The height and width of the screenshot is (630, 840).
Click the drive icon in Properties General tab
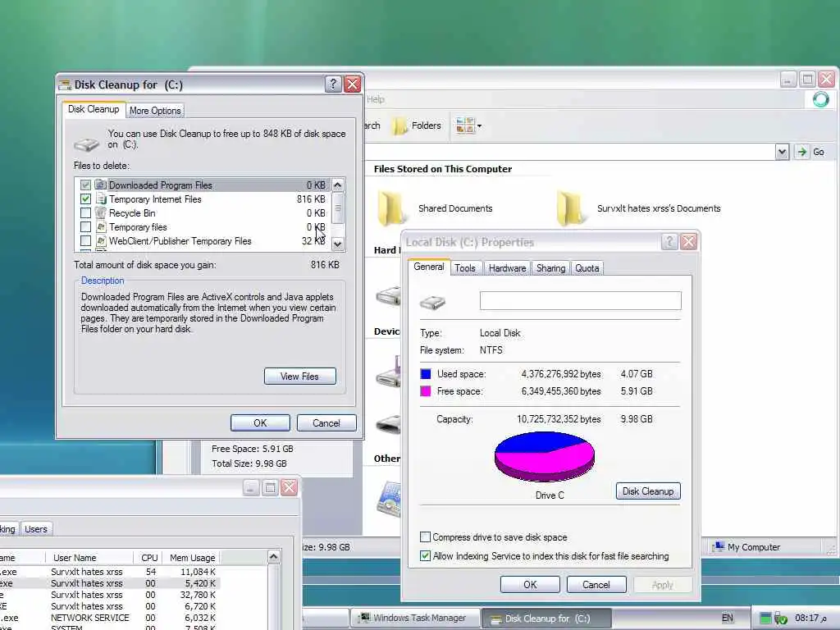pyautogui.click(x=433, y=302)
